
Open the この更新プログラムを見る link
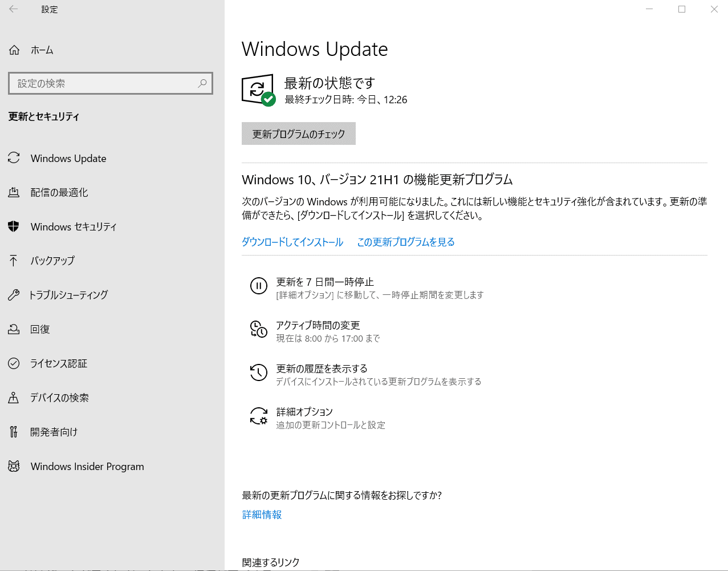405,242
